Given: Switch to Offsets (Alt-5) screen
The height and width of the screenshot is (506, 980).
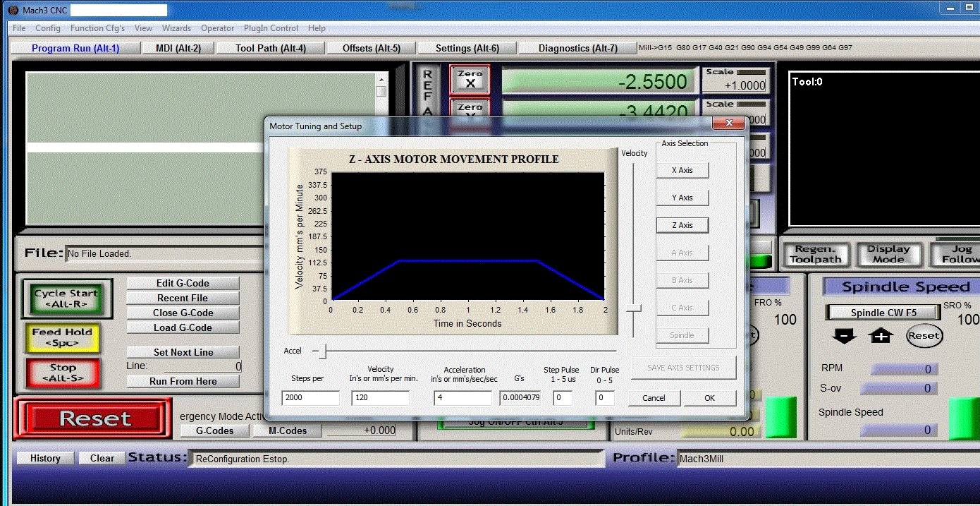Looking at the screenshot, I should coord(372,48).
